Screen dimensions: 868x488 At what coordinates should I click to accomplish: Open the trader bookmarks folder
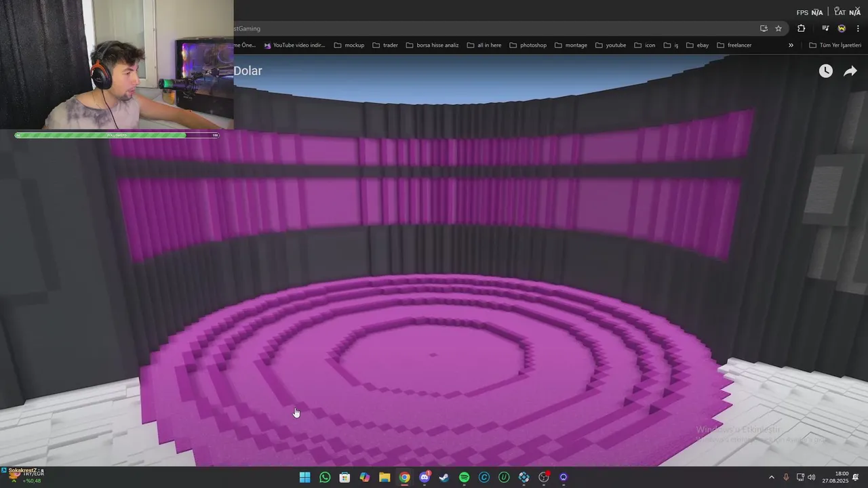(x=385, y=45)
